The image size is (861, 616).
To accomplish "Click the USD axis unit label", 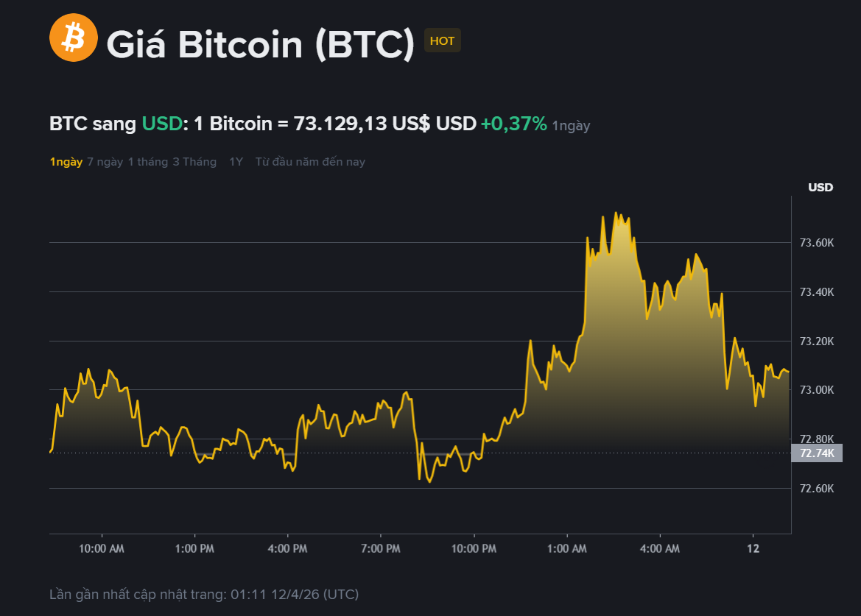I will pos(820,188).
